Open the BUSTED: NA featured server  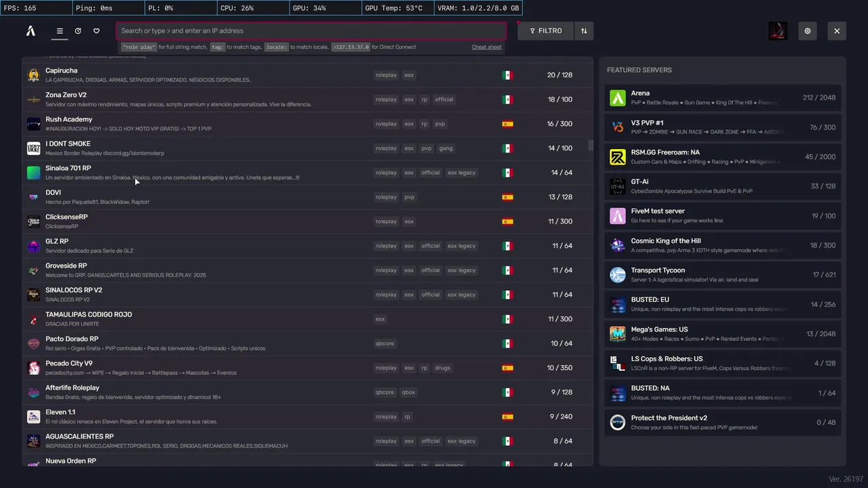[723, 392]
